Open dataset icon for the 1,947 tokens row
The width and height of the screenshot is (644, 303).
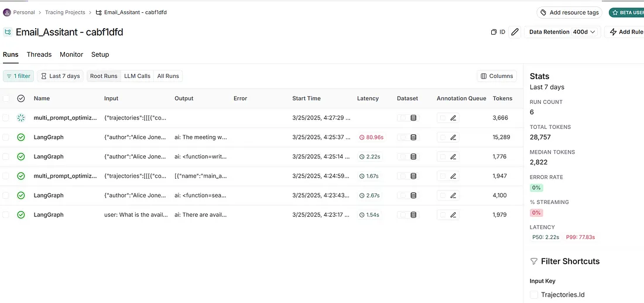[x=413, y=176]
